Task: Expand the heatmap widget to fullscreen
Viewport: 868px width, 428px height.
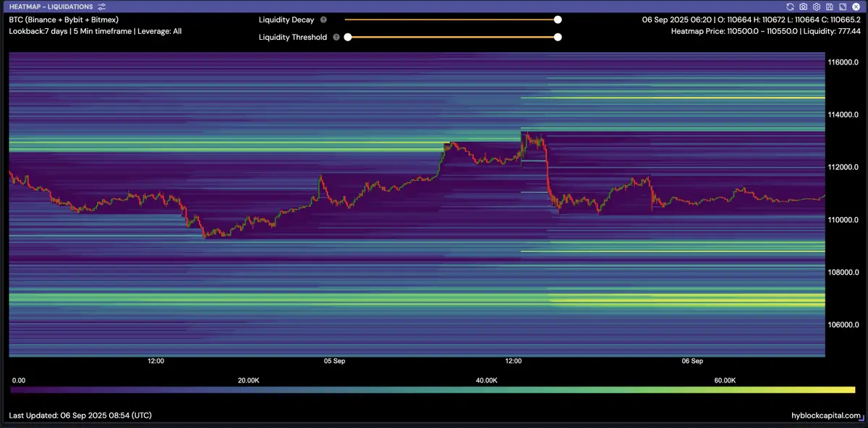Action: (x=843, y=7)
